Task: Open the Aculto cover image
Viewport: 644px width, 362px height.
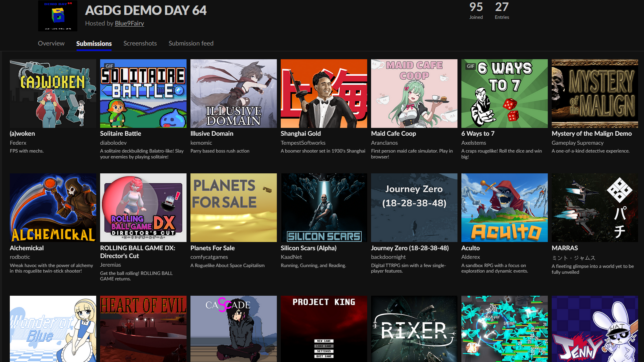Action: point(505,208)
